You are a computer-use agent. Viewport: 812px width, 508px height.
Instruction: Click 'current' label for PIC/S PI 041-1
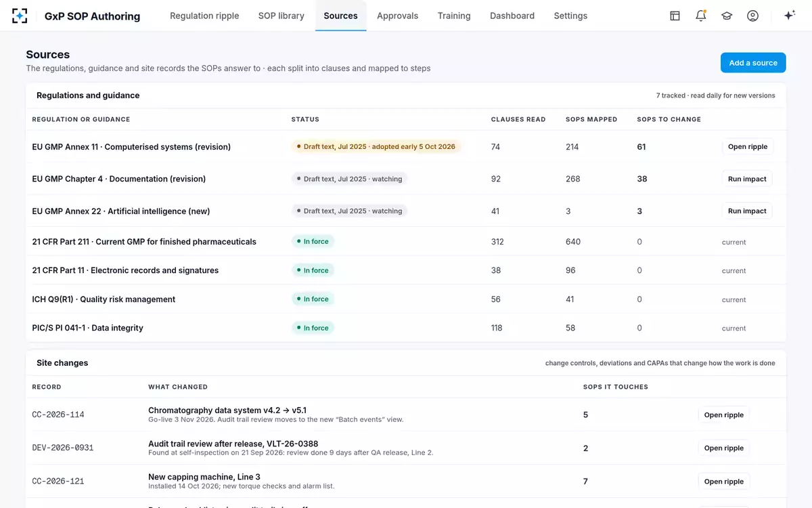pyautogui.click(x=734, y=329)
